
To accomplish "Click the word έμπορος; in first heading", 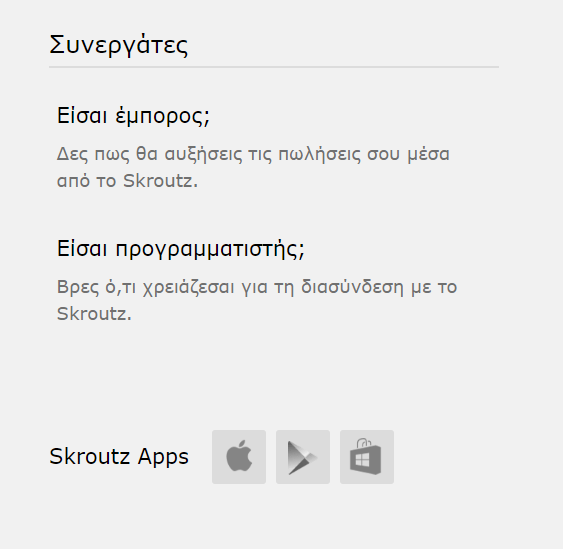I will (x=163, y=117).
